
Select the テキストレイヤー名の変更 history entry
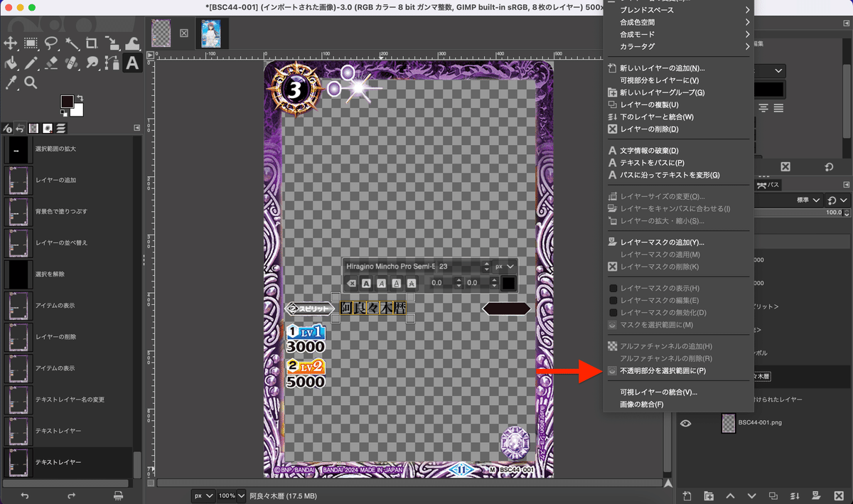(66, 400)
